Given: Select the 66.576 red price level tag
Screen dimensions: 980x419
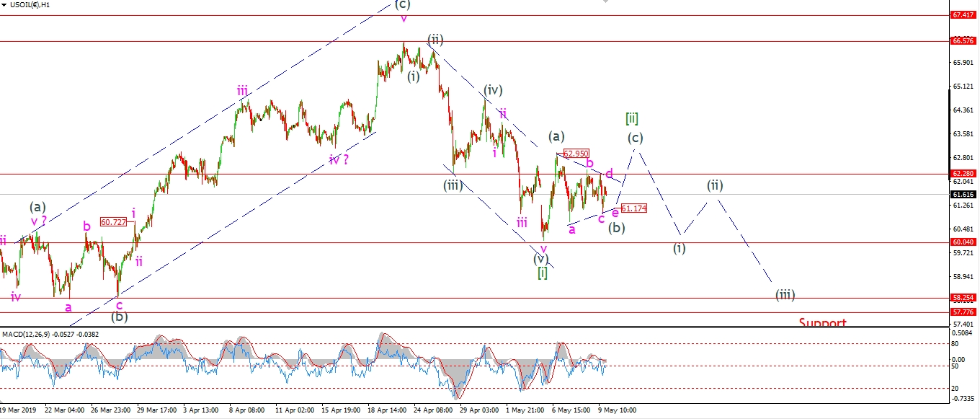Looking at the screenshot, I should (964, 41).
